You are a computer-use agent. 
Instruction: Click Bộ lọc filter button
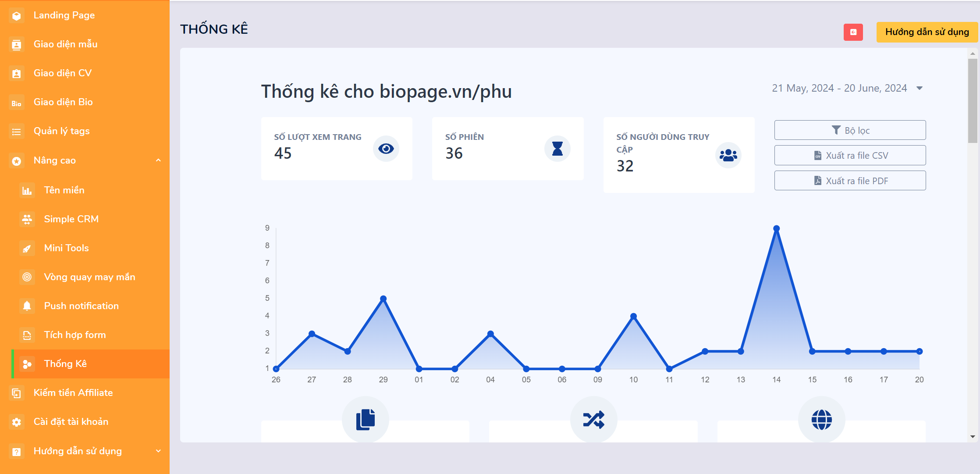coord(850,130)
